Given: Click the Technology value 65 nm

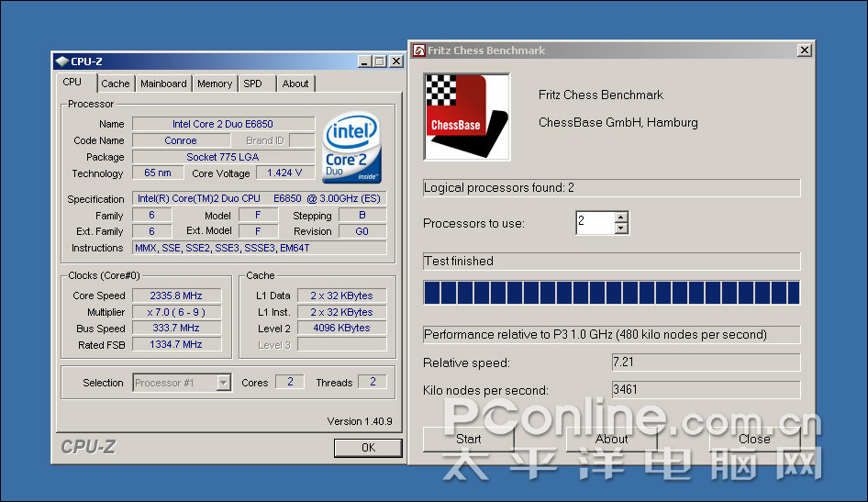Looking at the screenshot, I should tap(158, 173).
